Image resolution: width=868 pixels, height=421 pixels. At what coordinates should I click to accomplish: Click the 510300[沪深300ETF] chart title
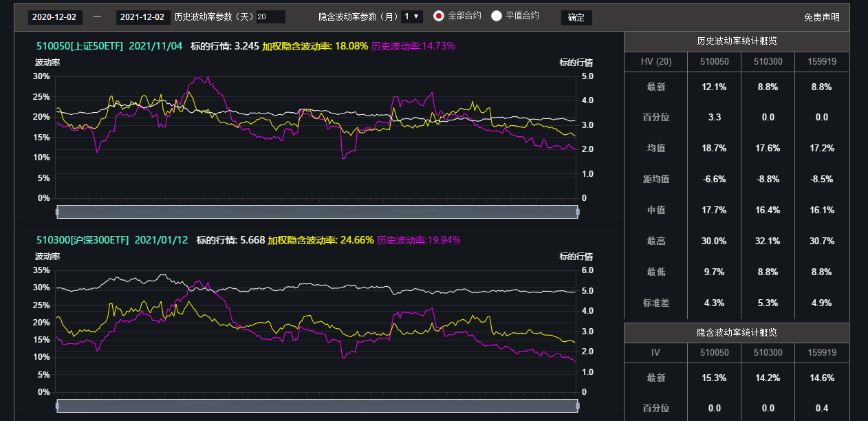(x=83, y=240)
